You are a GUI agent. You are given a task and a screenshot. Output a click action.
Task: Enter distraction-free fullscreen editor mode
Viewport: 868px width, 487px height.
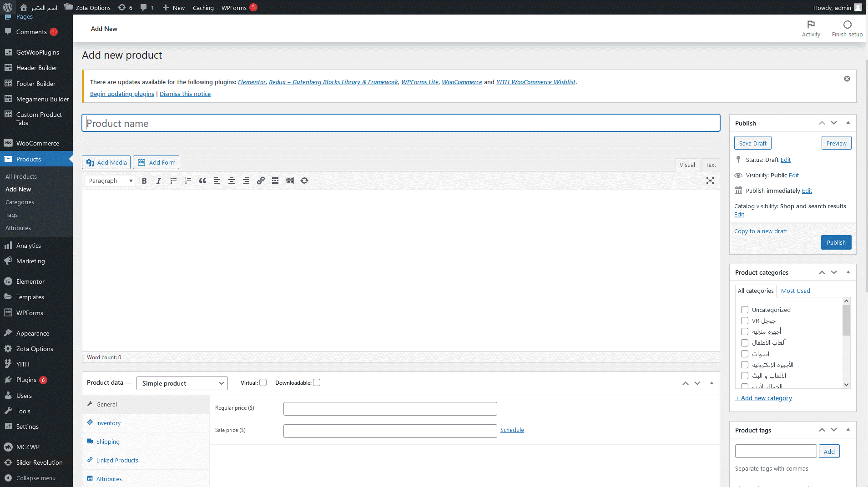[710, 181]
